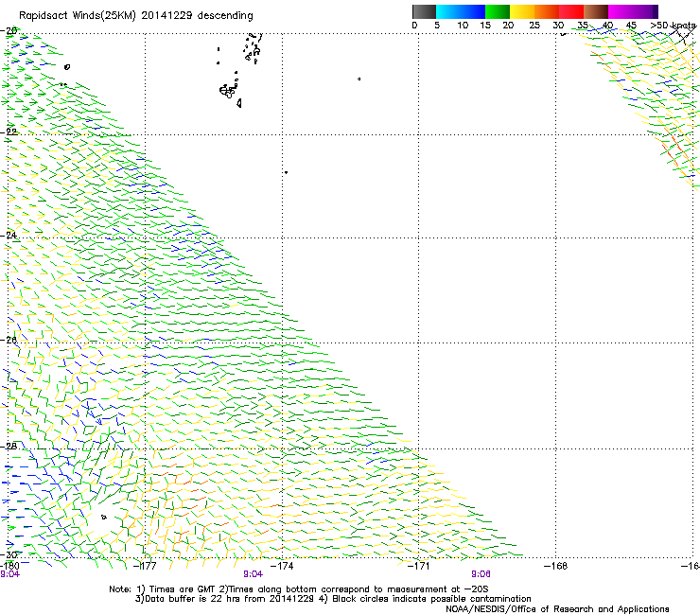Screen dimensions: 700x615
Task: Click the '-22' latitude axis label
Action: 9,132
